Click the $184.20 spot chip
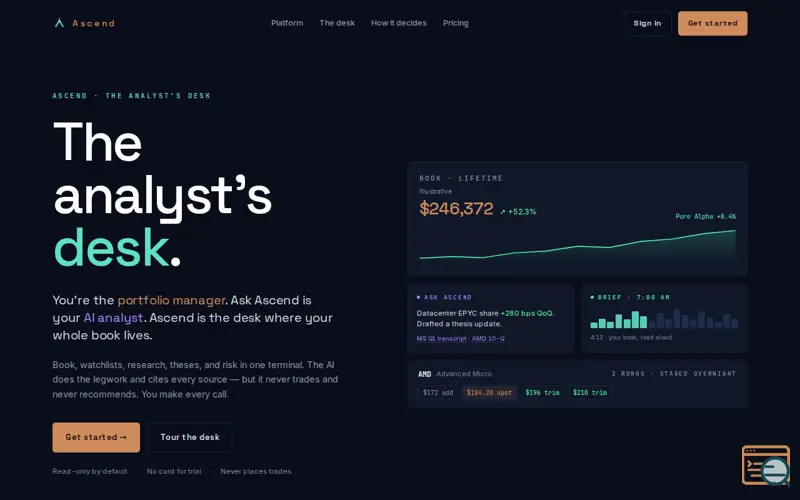800x500 pixels. tap(489, 392)
